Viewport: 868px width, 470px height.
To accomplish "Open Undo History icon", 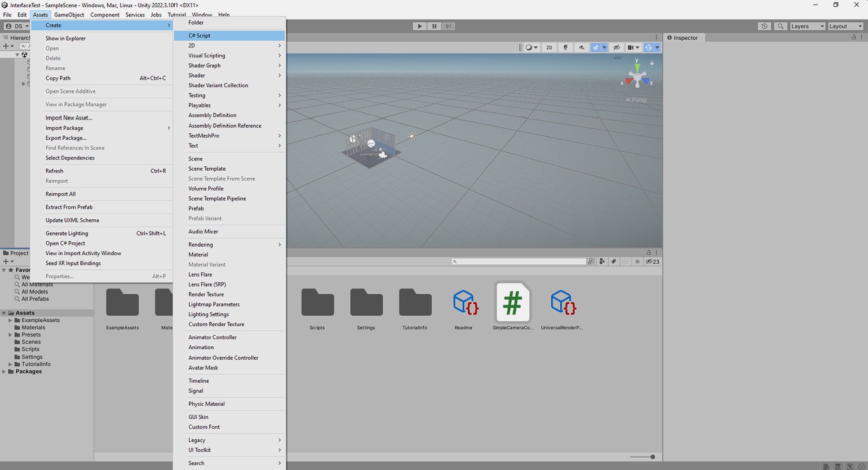I will coord(764,26).
